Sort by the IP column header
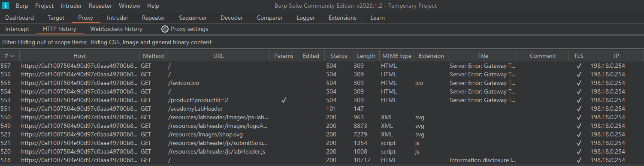Screen dimensions: 644x166 pos(616,56)
